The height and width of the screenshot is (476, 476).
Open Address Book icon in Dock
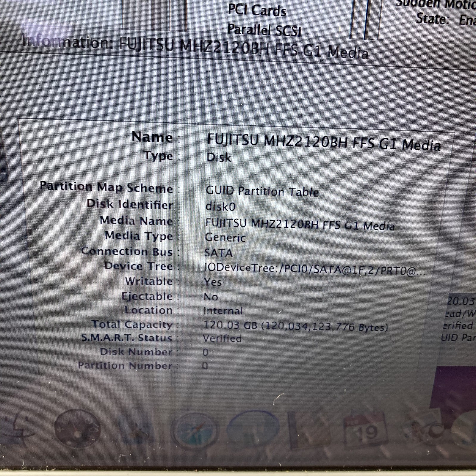click(309, 430)
